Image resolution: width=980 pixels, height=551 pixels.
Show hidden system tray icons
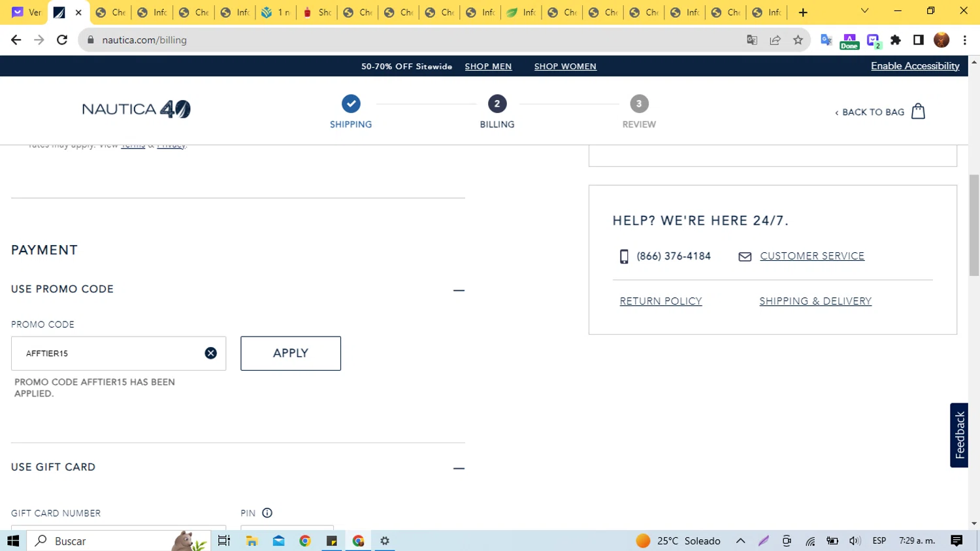tap(740, 541)
